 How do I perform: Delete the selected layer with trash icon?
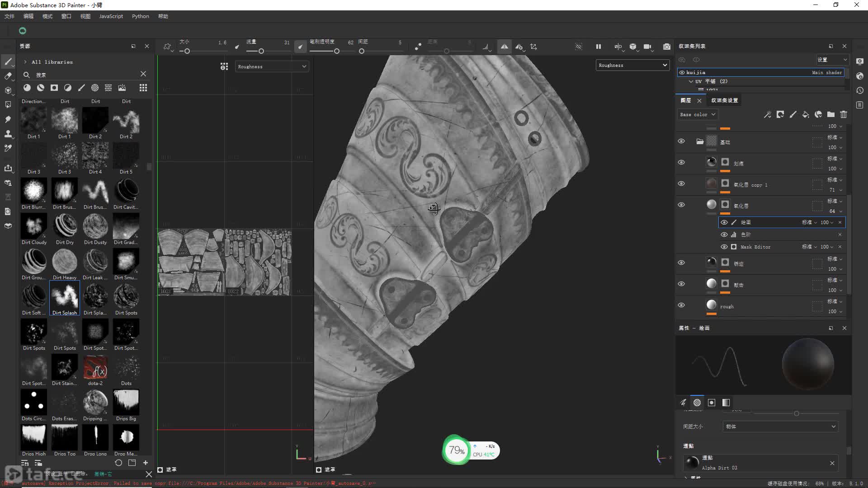pos(844,114)
